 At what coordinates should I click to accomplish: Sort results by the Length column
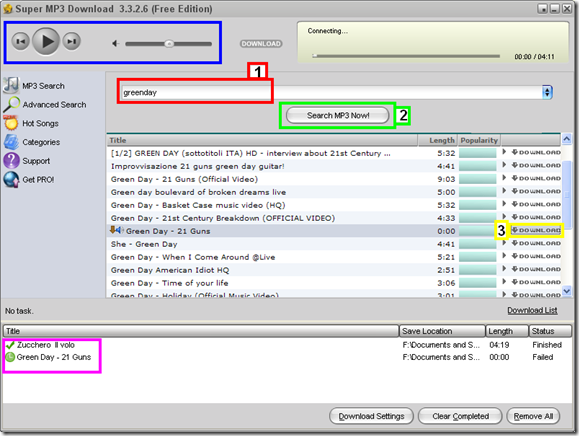click(x=438, y=140)
